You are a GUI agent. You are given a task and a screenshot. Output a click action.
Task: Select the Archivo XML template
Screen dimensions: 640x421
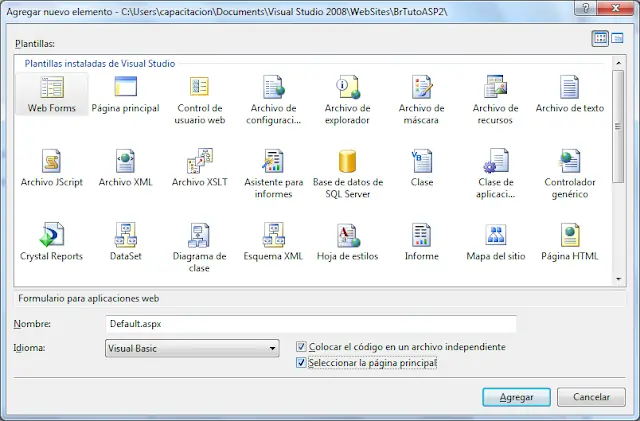pos(125,168)
